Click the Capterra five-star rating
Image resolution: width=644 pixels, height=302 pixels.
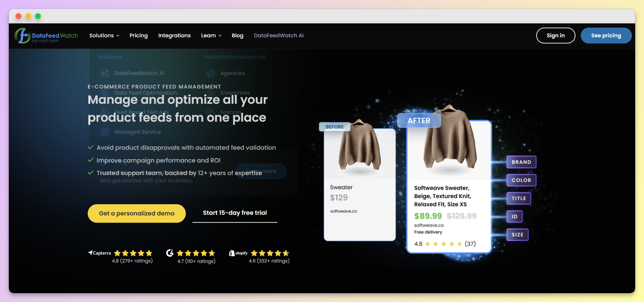pyautogui.click(x=133, y=253)
